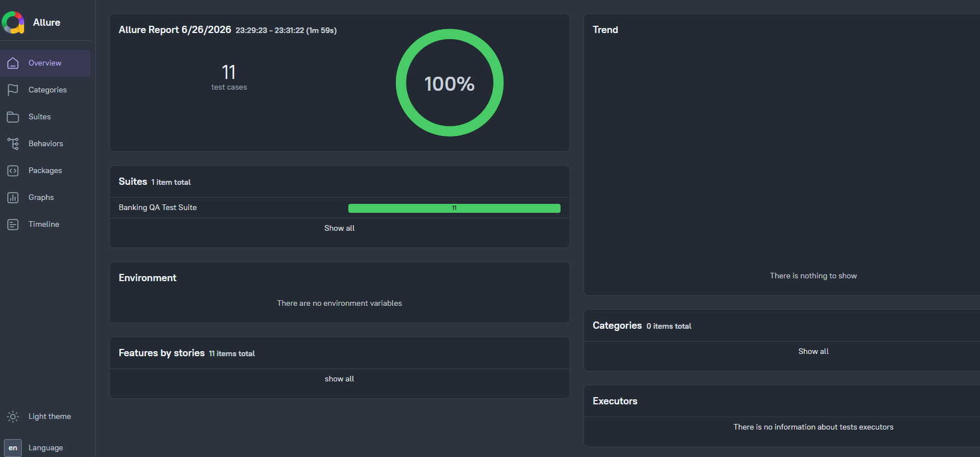
Task: Click the Suites folder icon
Action: point(13,117)
